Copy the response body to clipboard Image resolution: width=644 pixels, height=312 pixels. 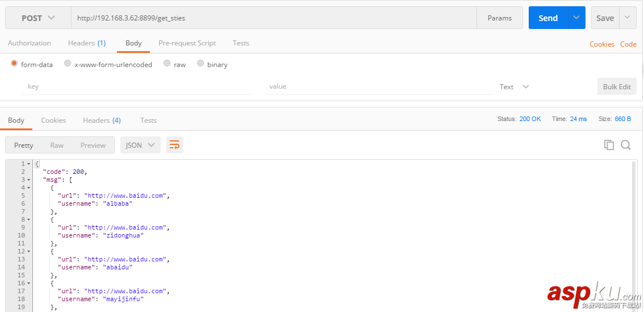609,145
